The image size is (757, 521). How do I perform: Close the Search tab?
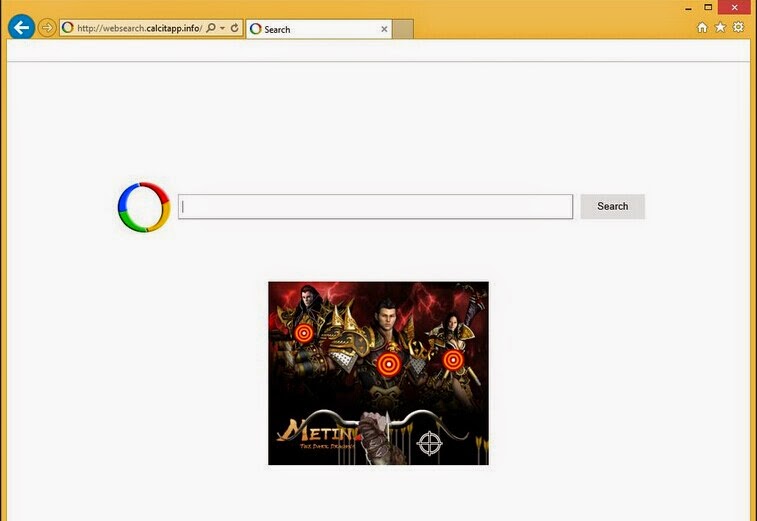384,29
